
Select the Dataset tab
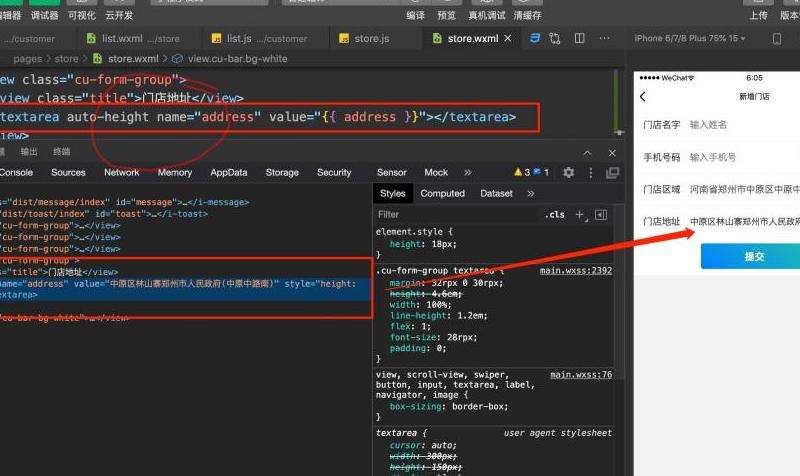(x=496, y=193)
